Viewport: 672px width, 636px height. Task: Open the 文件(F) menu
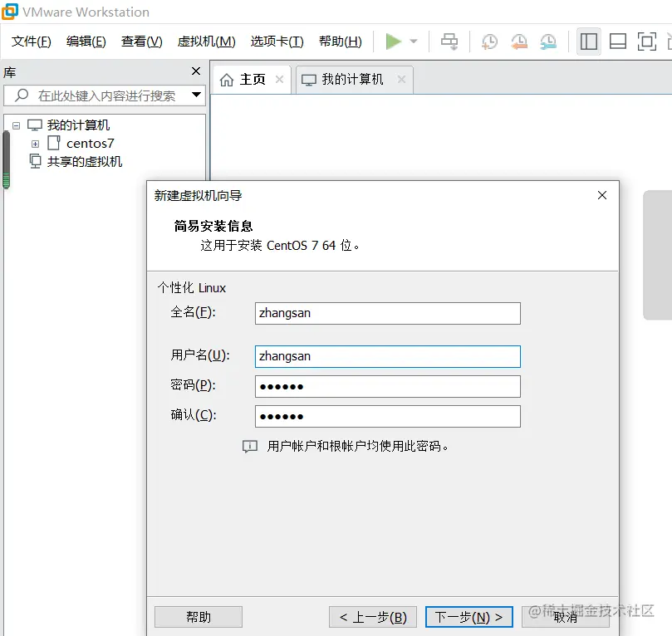coord(32,42)
